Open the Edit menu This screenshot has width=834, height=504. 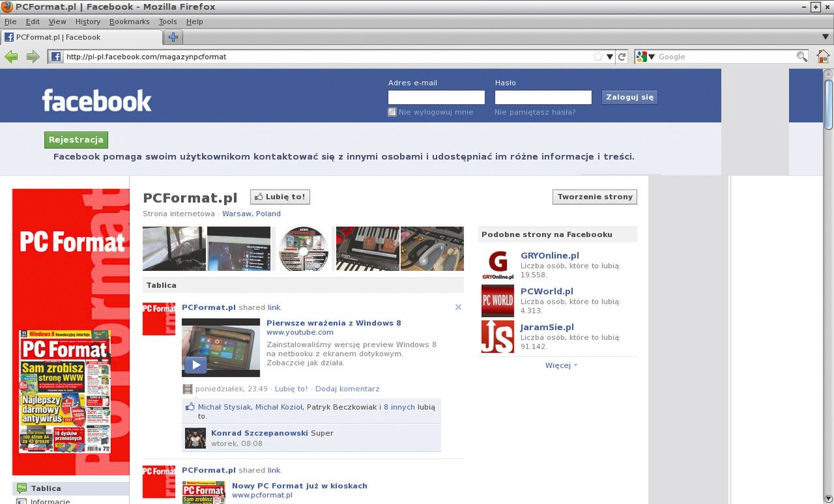pyautogui.click(x=33, y=21)
